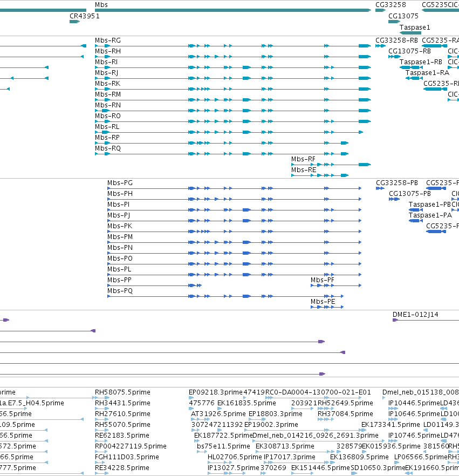Image resolution: width=459 pixels, height=476 pixels.
Task: Click transcript label Mbs-RN
Action: click(108, 105)
